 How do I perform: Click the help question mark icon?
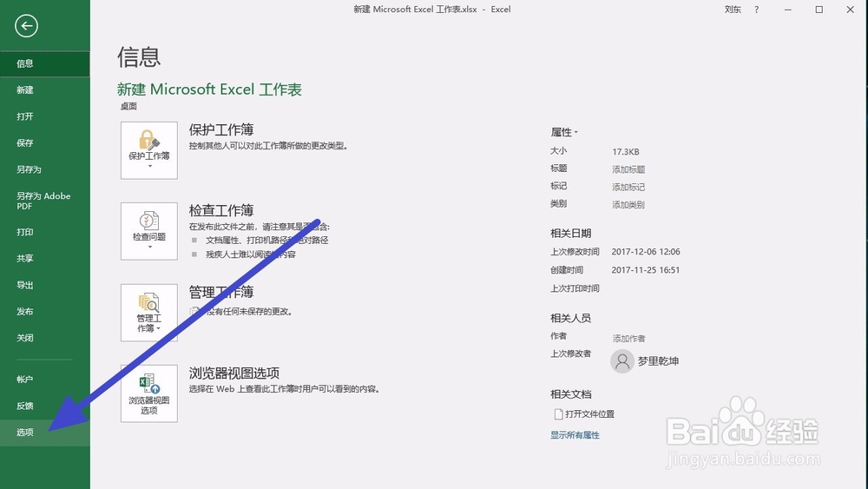(756, 10)
